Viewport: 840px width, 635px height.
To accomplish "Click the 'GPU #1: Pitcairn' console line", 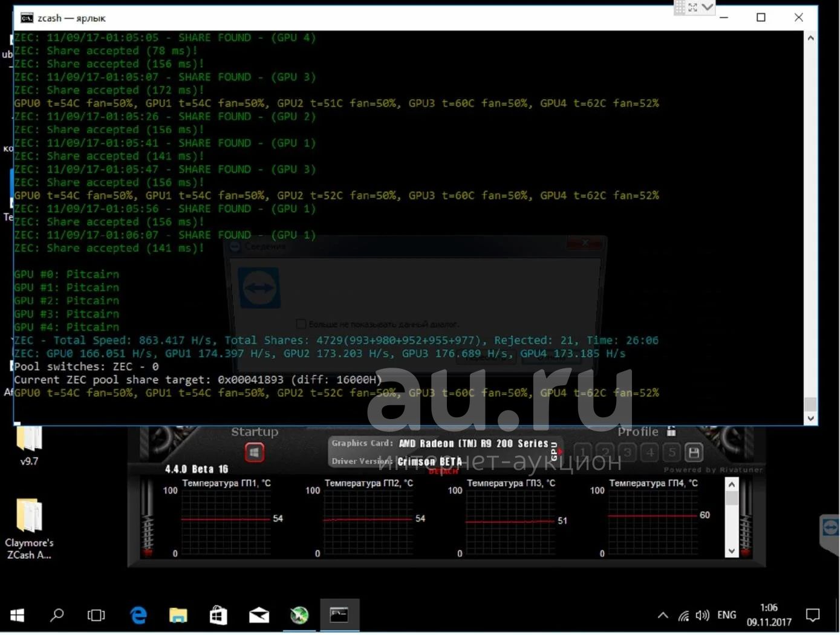I will (x=67, y=288).
